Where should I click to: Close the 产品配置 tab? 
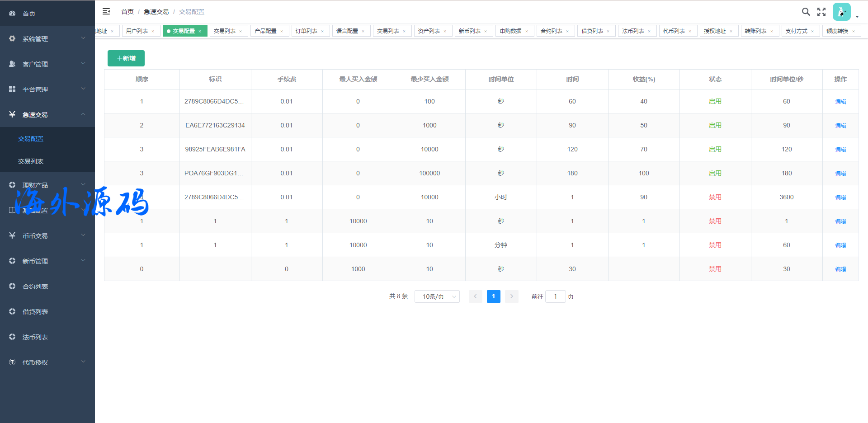pos(282,31)
